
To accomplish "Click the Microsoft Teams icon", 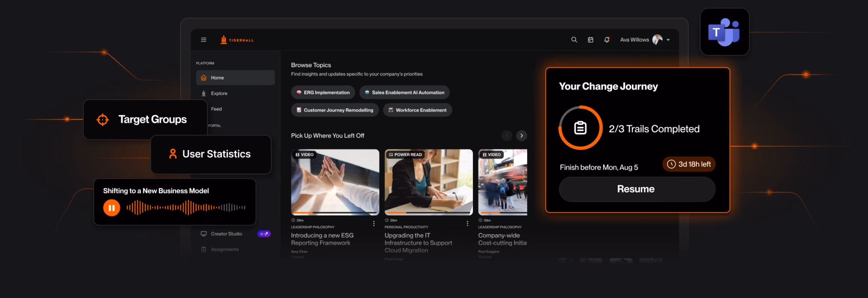I will click(x=724, y=32).
